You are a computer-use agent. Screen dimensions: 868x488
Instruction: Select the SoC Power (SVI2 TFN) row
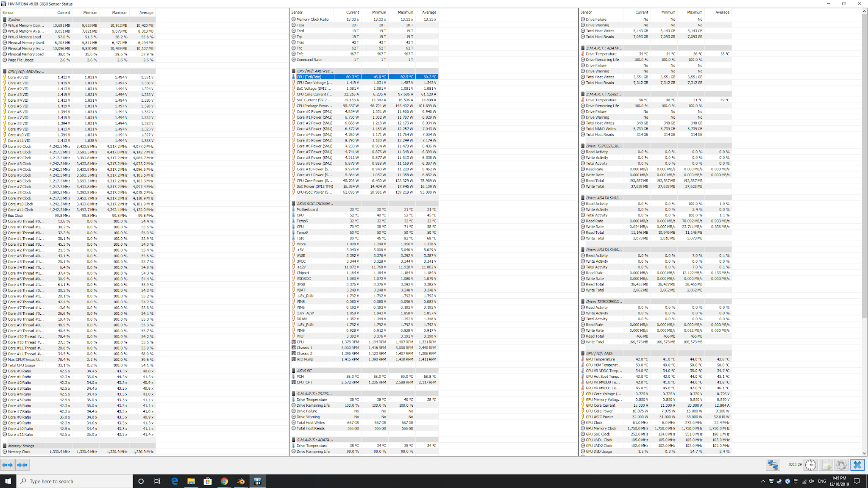pyautogui.click(x=364, y=186)
